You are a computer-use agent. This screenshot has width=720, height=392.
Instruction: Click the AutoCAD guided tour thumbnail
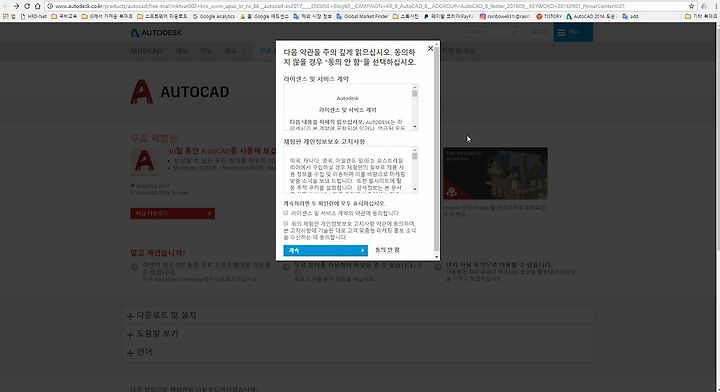pyautogui.click(x=495, y=173)
